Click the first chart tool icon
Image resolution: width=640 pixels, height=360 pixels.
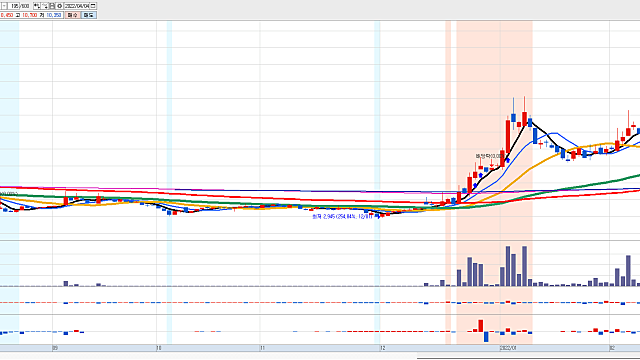pyautogui.click(x=37, y=6)
